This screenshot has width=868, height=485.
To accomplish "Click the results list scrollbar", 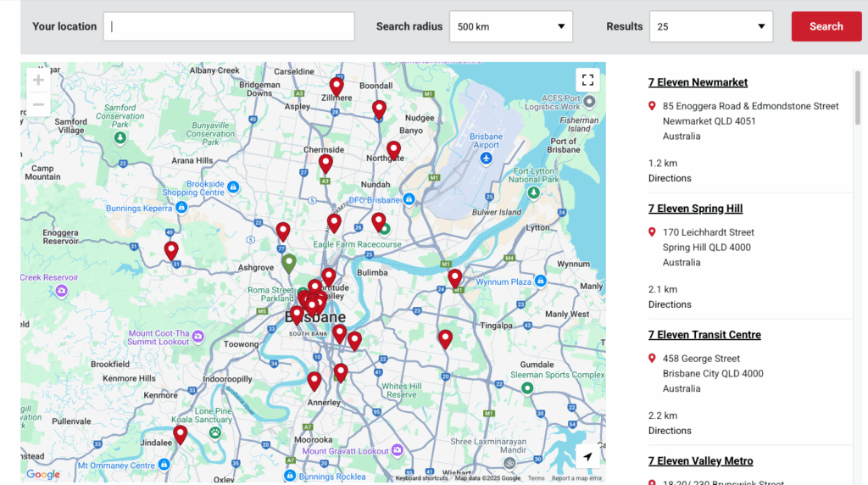I will tap(856, 98).
